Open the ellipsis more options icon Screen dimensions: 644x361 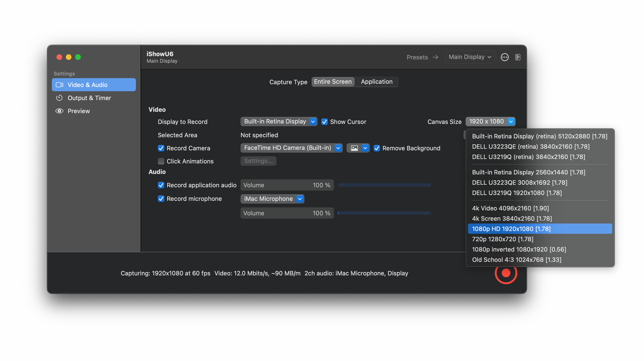505,57
